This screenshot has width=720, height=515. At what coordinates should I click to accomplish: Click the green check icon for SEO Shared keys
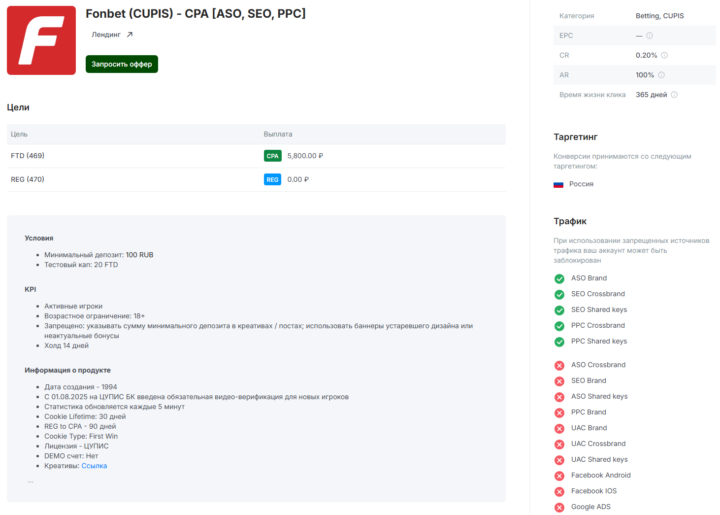tap(559, 310)
